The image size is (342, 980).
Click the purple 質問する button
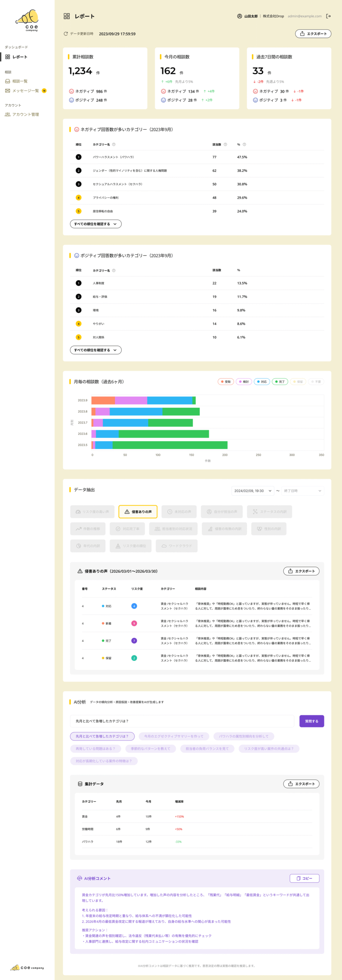pyautogui.click(x=312, y=721)
